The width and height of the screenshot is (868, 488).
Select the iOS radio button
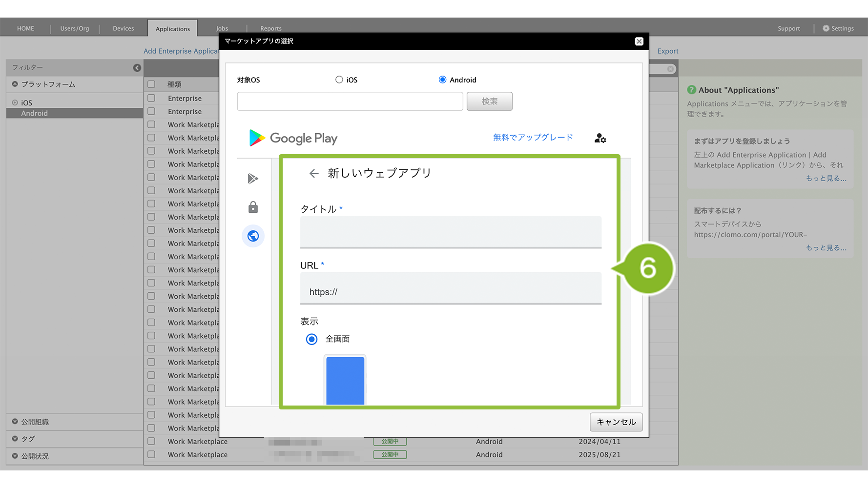[x=339, y=80]
